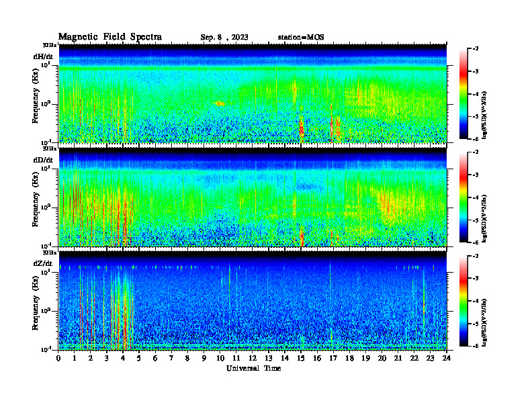
Task: Click the "21" hour tick label
Action: [x=398, y=358]
